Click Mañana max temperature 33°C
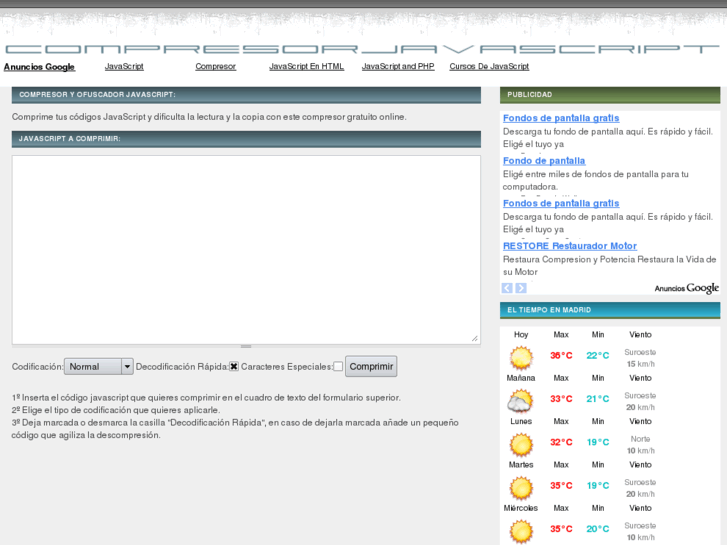Image resolution: width=727 pixels, height=545 pixels. [x=561, y=399]
